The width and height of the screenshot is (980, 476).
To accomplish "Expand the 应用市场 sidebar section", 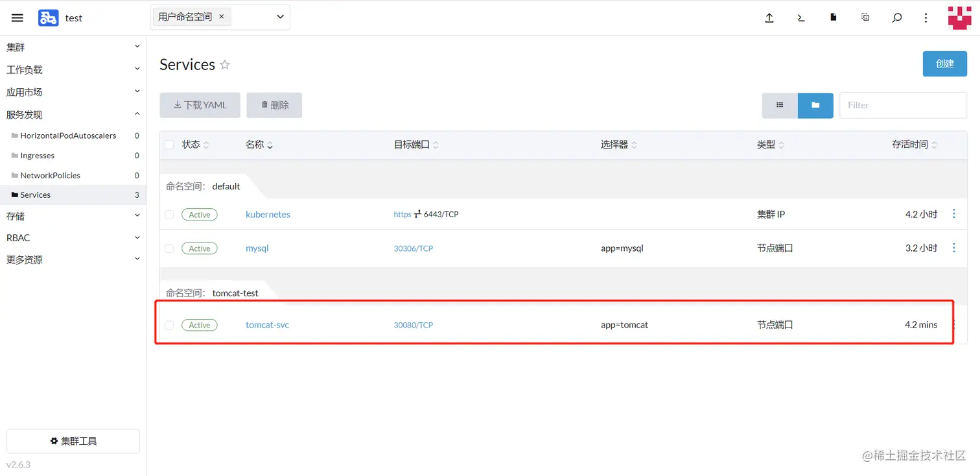I will click(73, 92).
